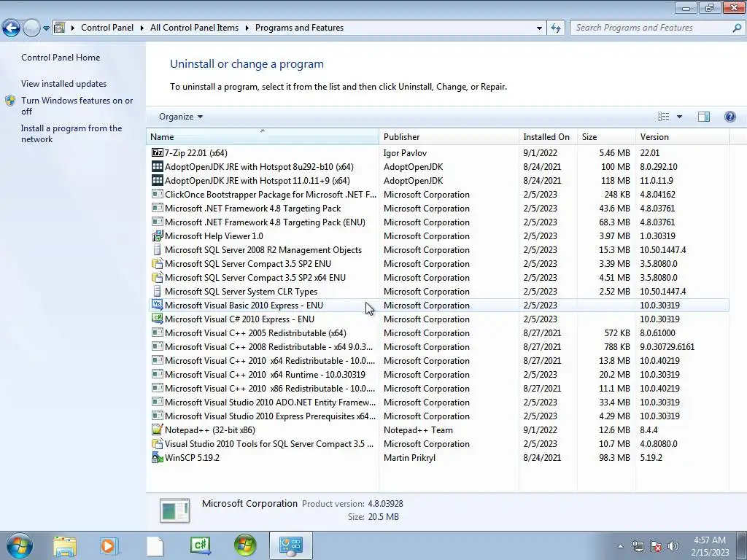This screenshot has height=560, width=747.
Task: Click the version value 9.0.30729.6161
Action: (x=667, y=346)
